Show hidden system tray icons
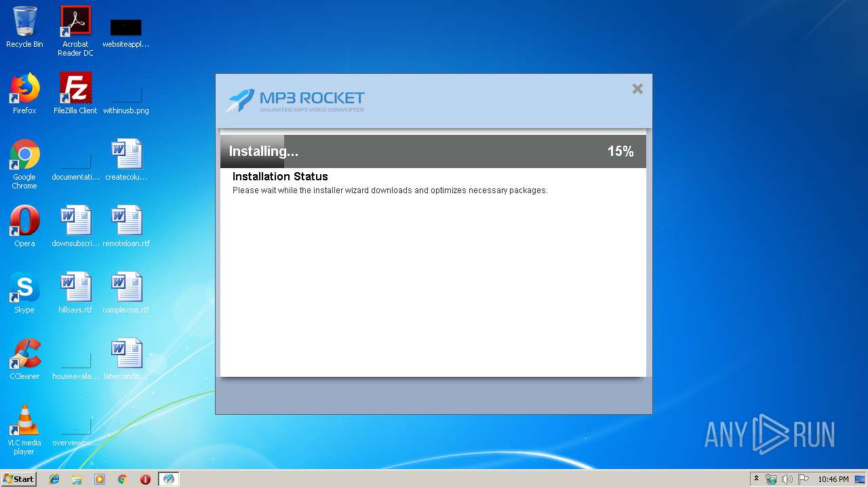Viewport: 868px width, 488px height. [757, 479]
